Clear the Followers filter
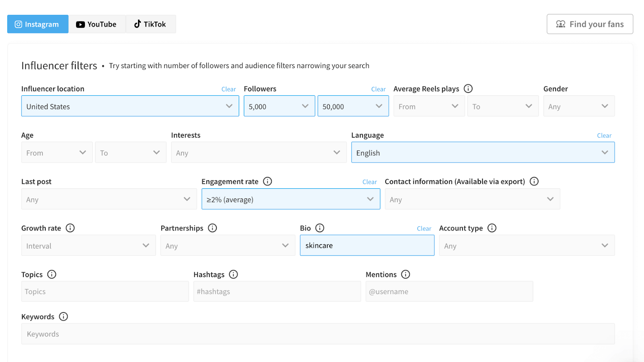Screen dimensions: 644x362 coord(378,89)
